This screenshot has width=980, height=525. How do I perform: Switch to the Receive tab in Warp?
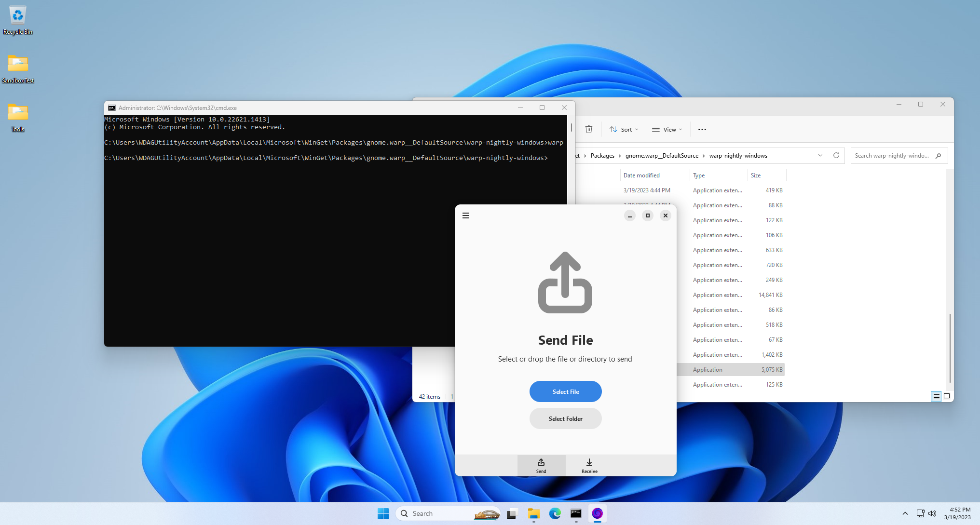[x=589, y=465]
